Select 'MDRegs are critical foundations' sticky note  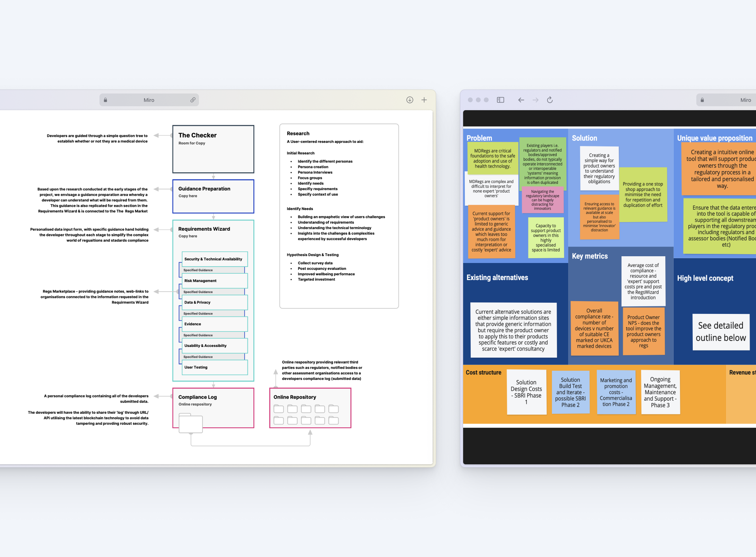click(493, 158)
